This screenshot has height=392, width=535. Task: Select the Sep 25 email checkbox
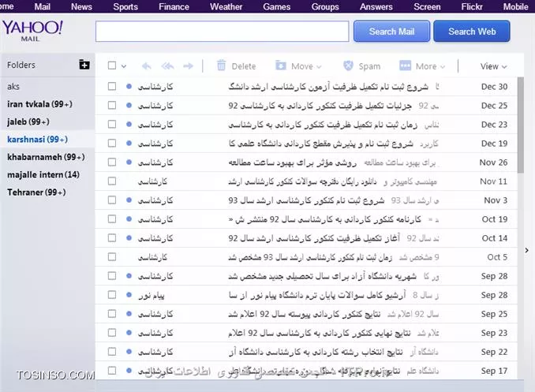(x=112, y=314)
